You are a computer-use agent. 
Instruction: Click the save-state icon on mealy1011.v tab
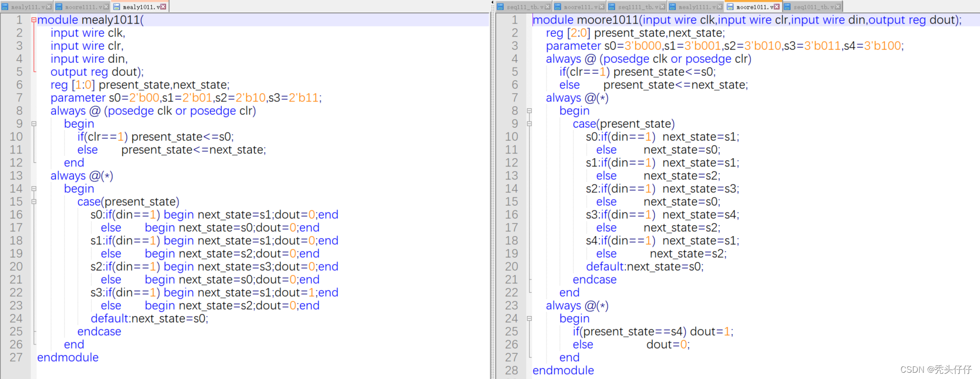[x=116, y=7]
